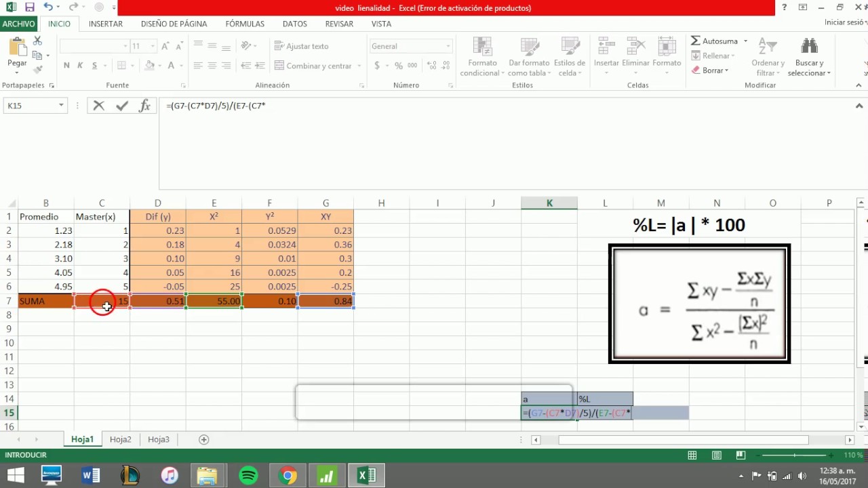Confirm the formula with the check mark
Viewport: 868px width, 488px height.
(122, 105)
